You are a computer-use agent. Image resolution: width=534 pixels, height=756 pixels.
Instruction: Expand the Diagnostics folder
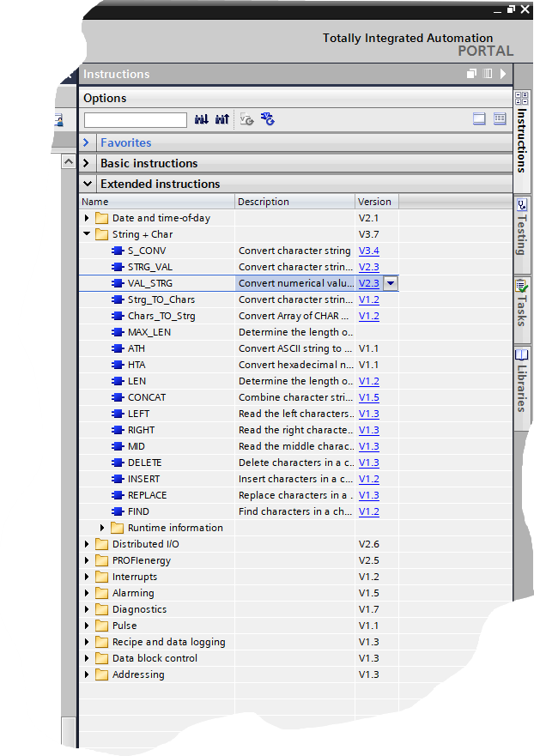coord(87,609)
